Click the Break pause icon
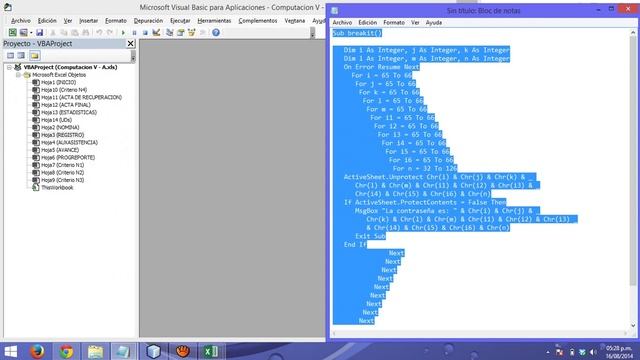 click(134, 32)
